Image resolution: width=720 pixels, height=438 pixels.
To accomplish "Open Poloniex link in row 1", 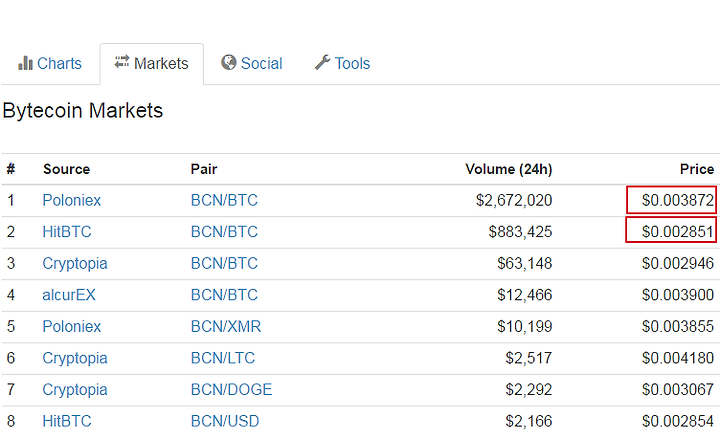I will (x=72, y=200).
